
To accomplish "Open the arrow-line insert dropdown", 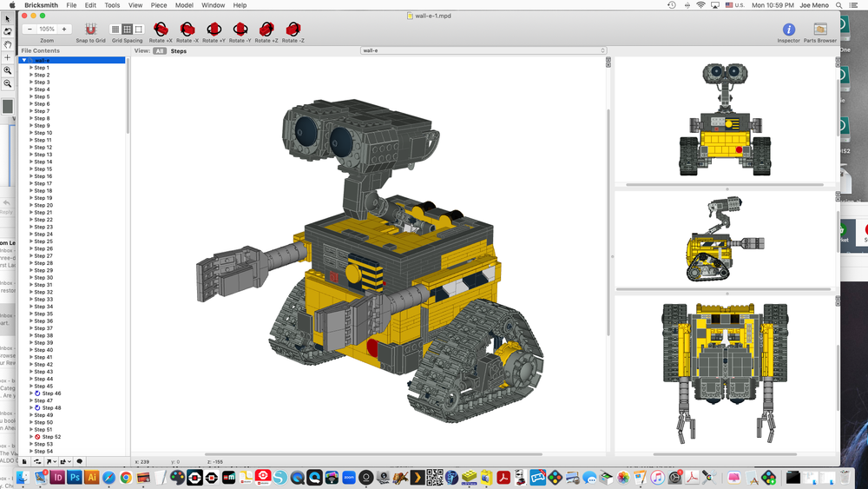I will 51,461.
